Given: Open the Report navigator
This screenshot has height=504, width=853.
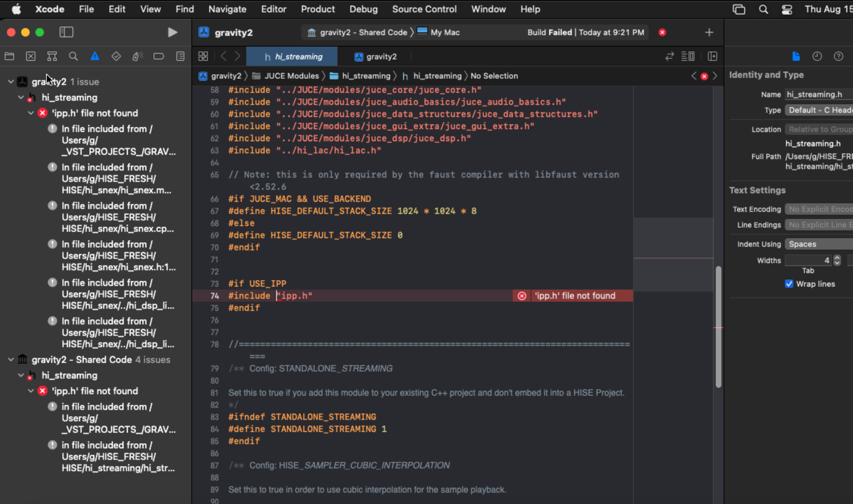Looking at the screenshot, I should coord(180,57).
